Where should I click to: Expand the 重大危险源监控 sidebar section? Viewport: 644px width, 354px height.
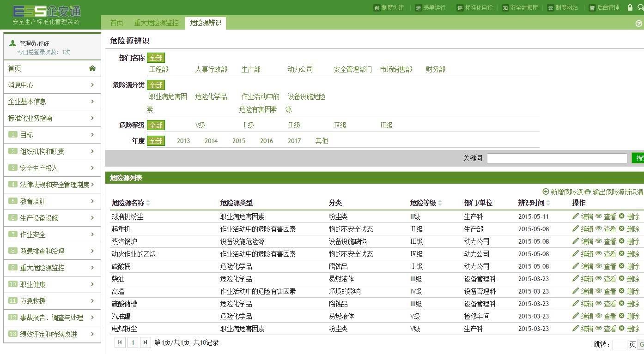click(52, 268)
